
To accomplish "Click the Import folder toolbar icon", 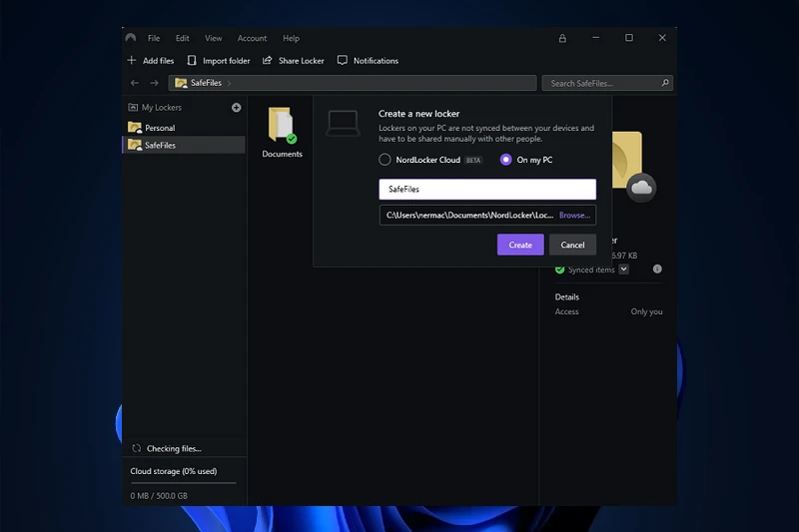I will [193, 61].
